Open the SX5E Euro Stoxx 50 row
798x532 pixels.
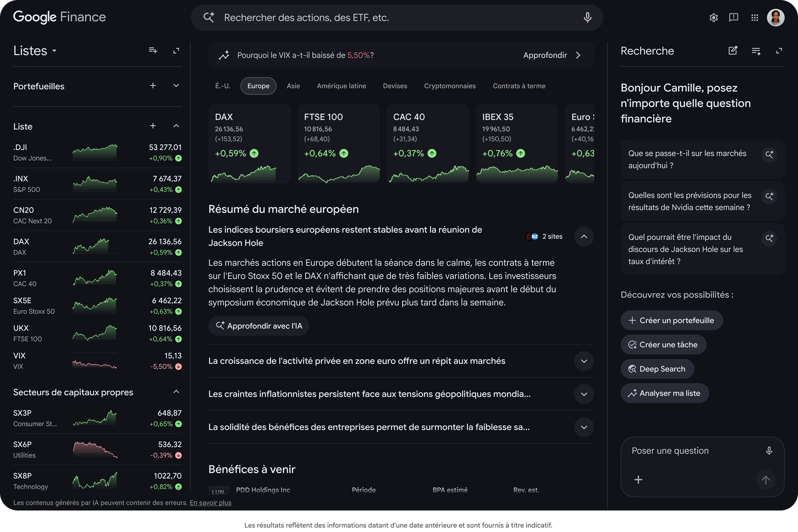pyautogui.click(x=97, y=305)
